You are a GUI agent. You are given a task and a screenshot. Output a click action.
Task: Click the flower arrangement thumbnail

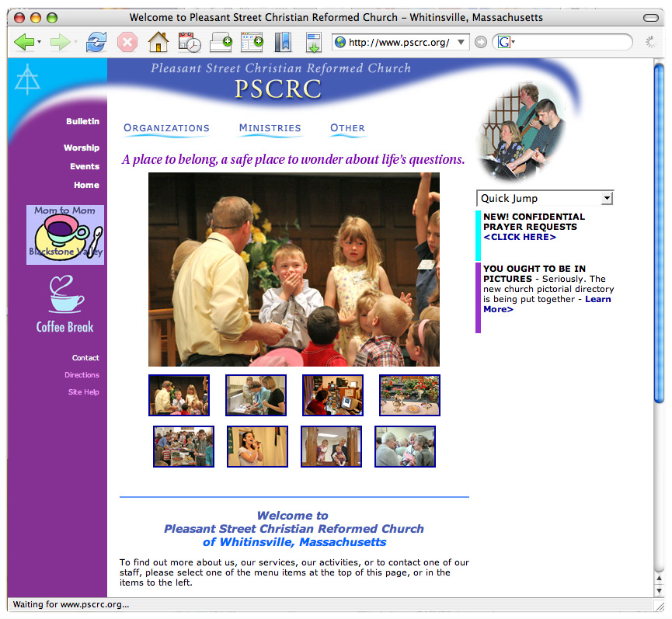coord(409,395)
